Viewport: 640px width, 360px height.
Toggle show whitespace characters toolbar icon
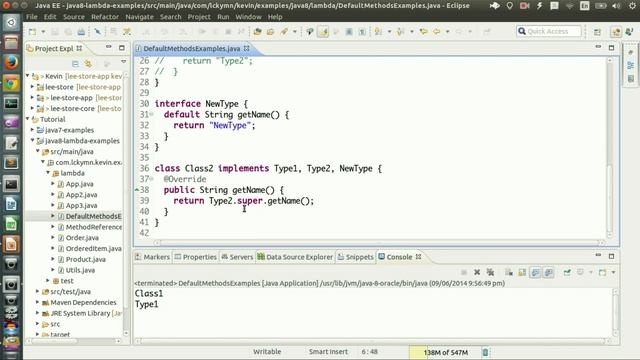(362, 31)
